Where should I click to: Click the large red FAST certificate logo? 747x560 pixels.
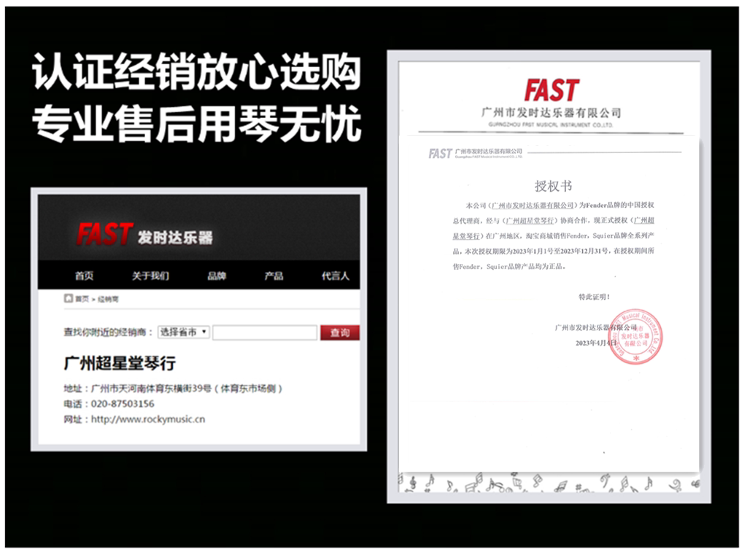(x=551, y=90)
